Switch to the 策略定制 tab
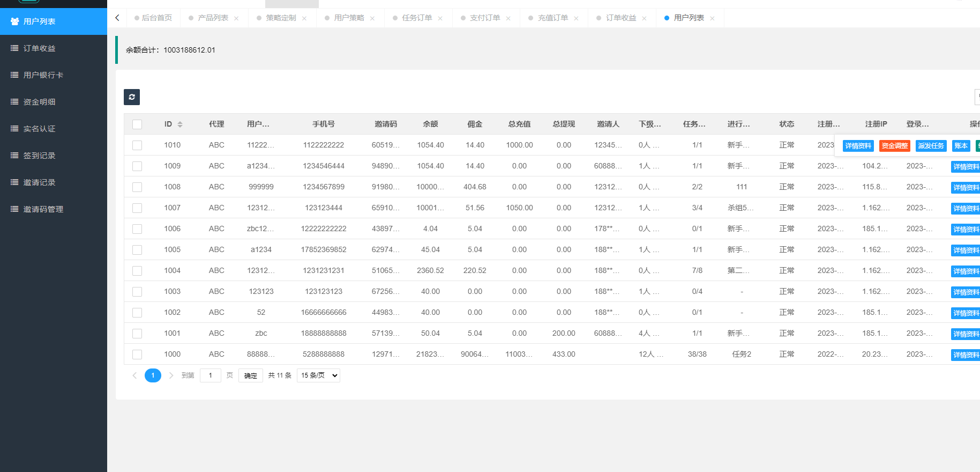Viewport: 980px width, 472px height. tap(281, 18)
